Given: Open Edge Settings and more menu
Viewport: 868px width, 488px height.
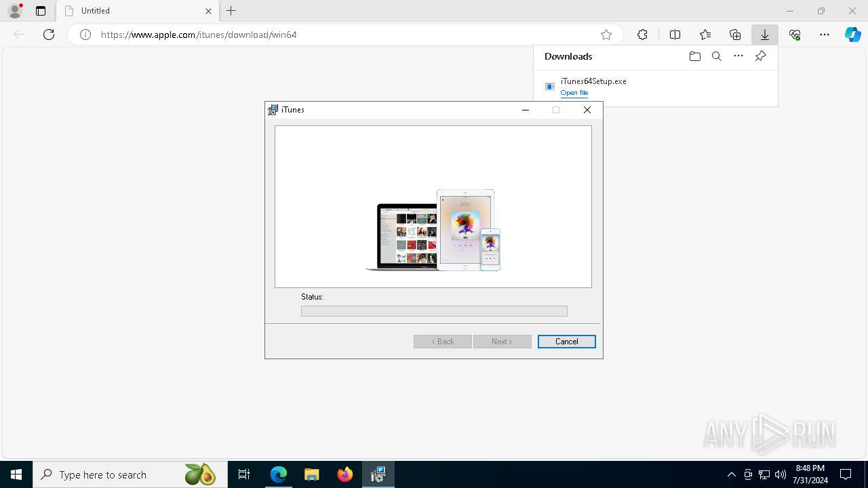Looking at the screenshot, I should pyautogui.click(x=825, y=35).
